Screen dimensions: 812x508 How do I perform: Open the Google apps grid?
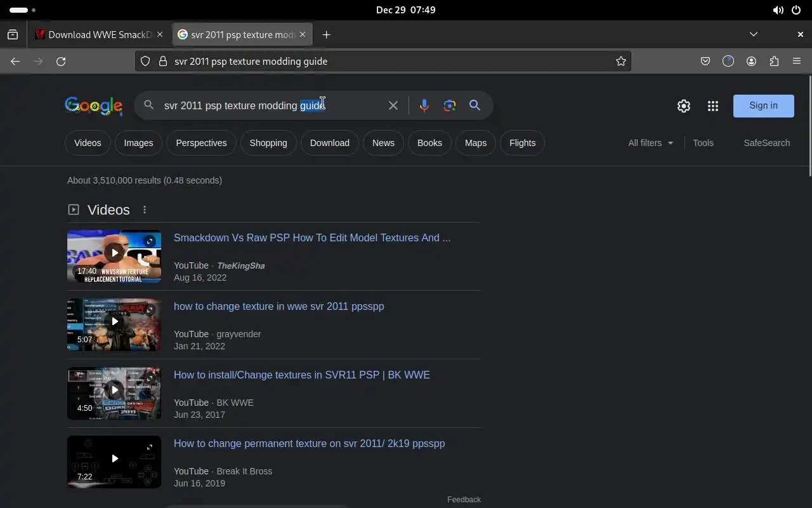coord(713,106)
